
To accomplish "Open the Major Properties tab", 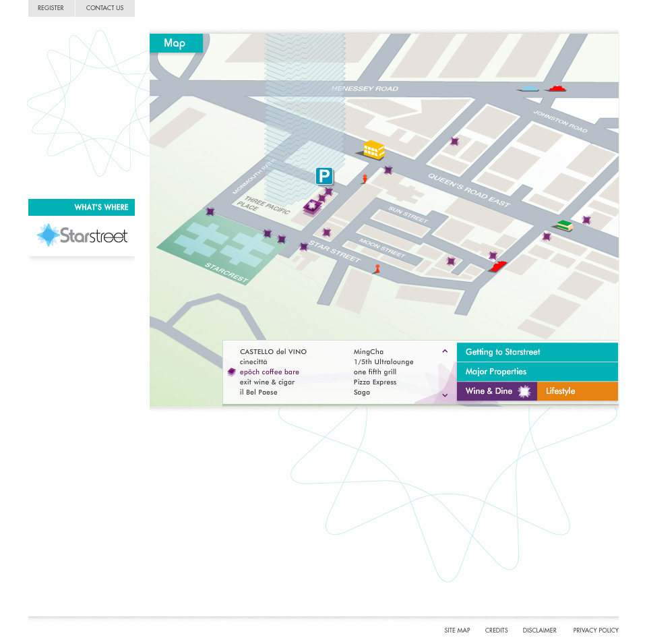I will (536, 372).
